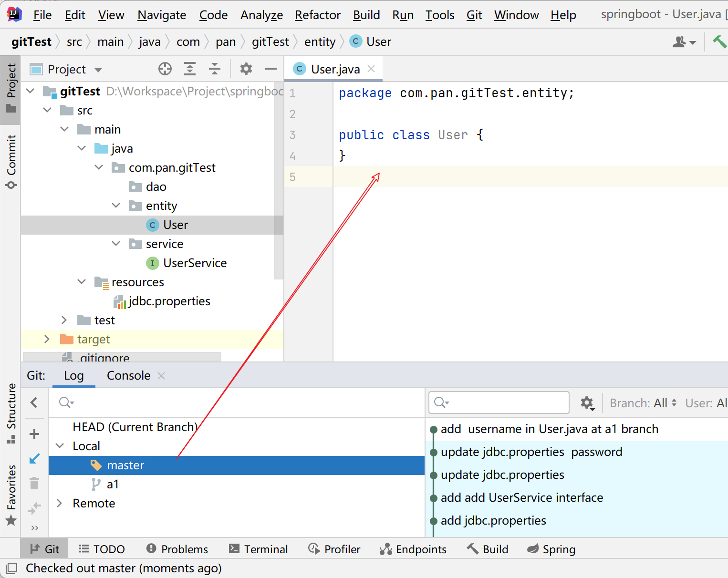Hide the Project panel with minus icon
Screen dimensions: 728x578
tap(270, 69)
